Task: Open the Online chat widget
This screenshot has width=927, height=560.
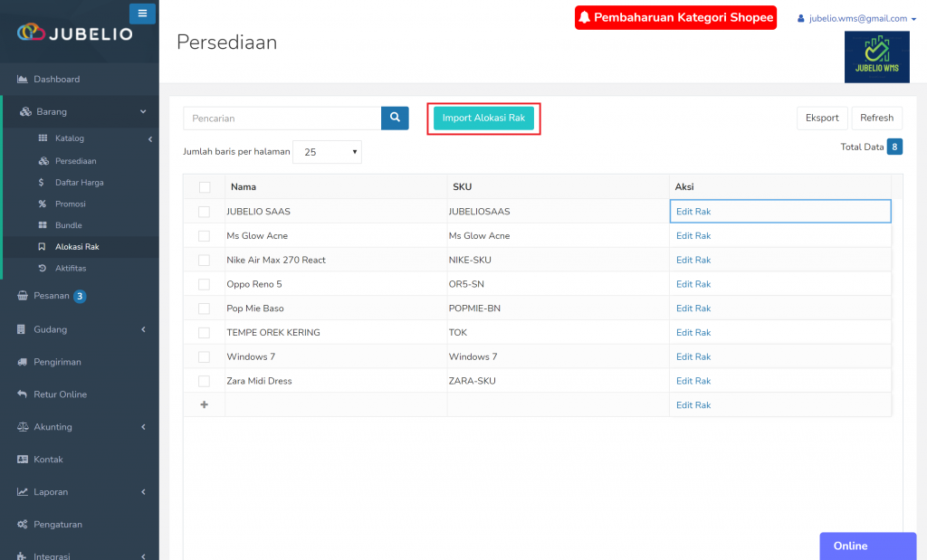Action: pyautogui.click(x=868, y=546)
